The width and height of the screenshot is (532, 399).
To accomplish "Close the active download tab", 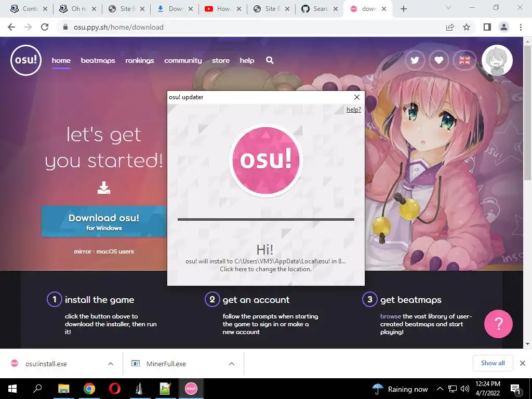I will tap(384, 9).
